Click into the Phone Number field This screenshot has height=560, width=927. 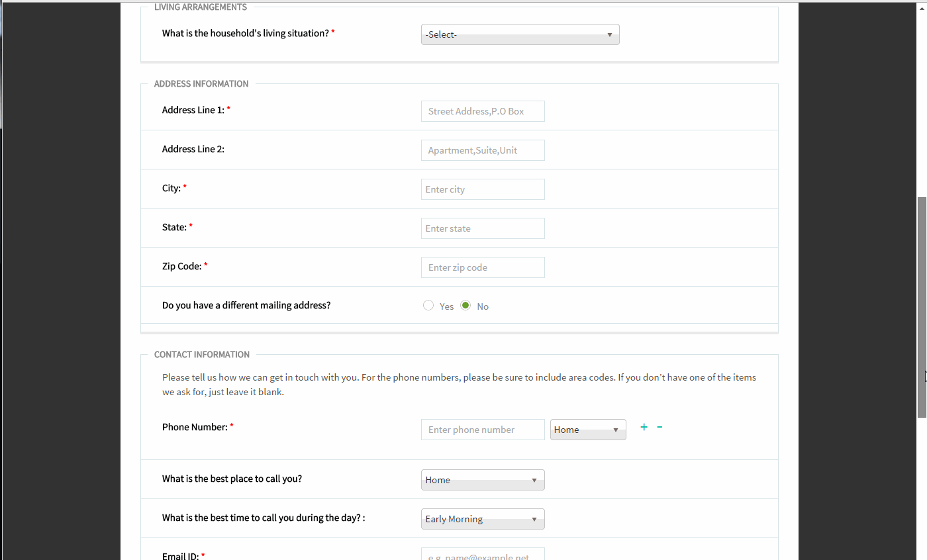click(483, 430)
